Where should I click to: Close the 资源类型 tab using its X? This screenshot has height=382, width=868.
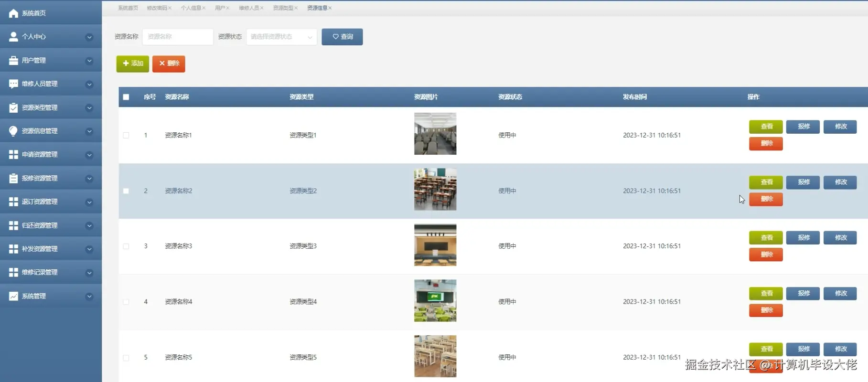(296, 8)
